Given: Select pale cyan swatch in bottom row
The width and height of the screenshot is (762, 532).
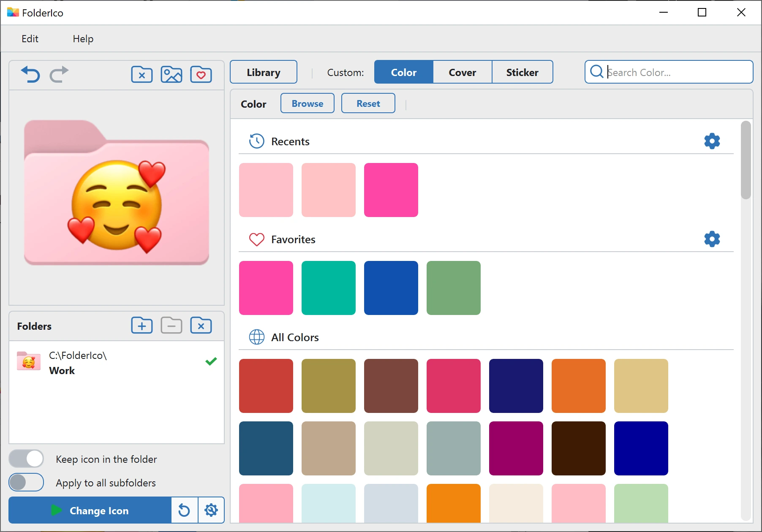Looking at the screenshot, I should [x=329, y=503].
